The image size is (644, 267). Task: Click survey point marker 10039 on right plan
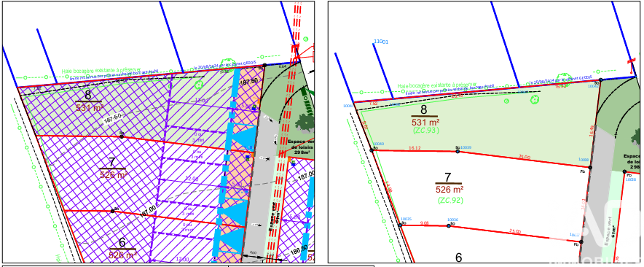[x=458, y=152]
